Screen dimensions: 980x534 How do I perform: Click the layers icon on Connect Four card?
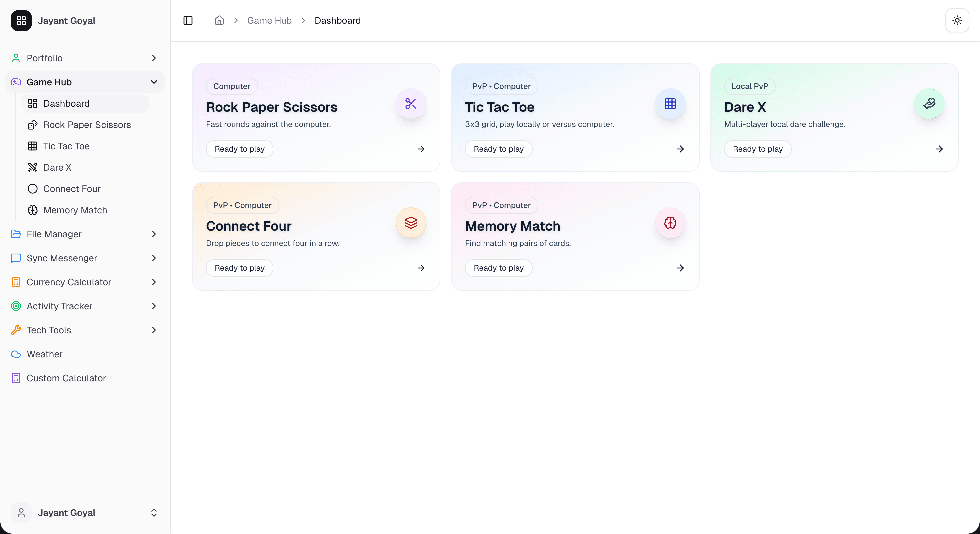(411, 223)
